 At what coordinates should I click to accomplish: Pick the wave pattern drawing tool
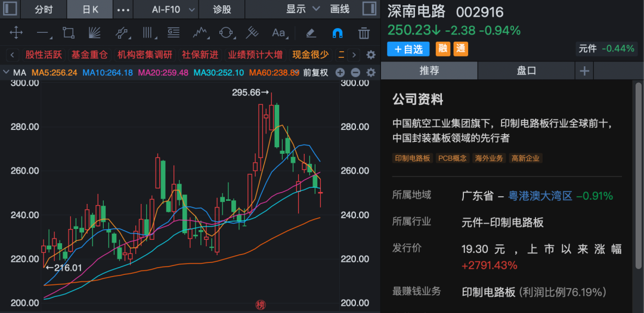(200, 32)
